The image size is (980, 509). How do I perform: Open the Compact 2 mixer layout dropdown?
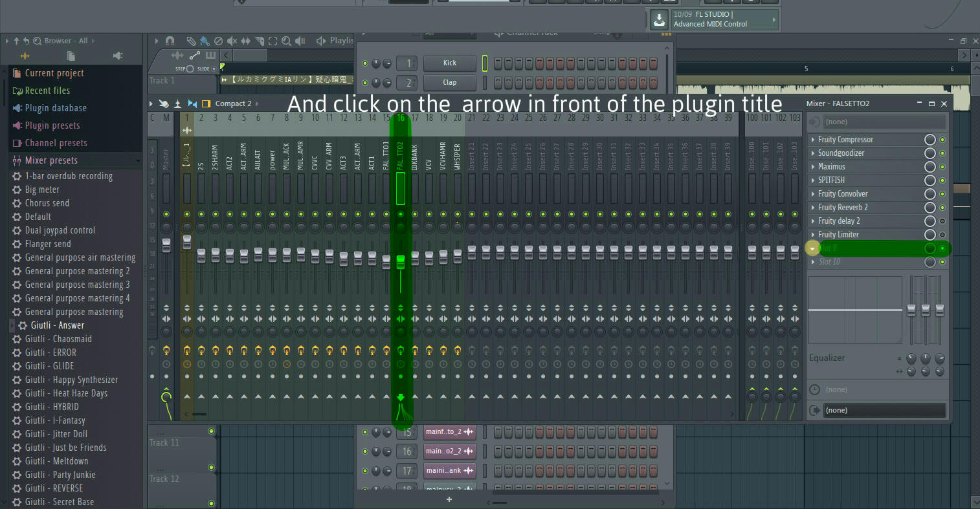tap(236, 103)
